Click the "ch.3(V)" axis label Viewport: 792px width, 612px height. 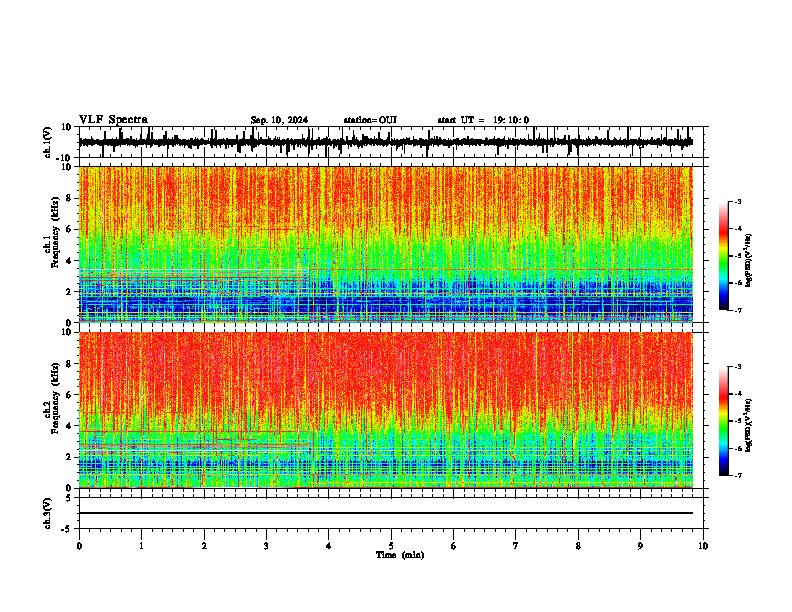pos(48,513)
